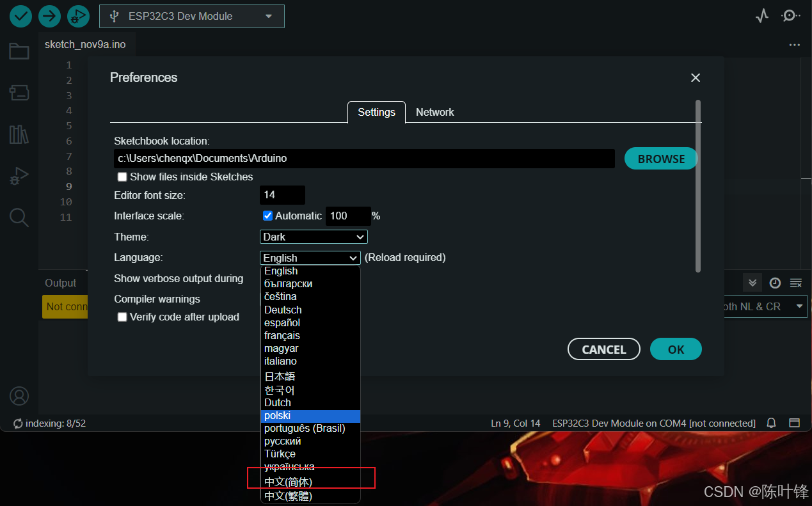Select the sketch_nov9a.ino editor tab
812x506 pixels.
click(x=85, y=44)
